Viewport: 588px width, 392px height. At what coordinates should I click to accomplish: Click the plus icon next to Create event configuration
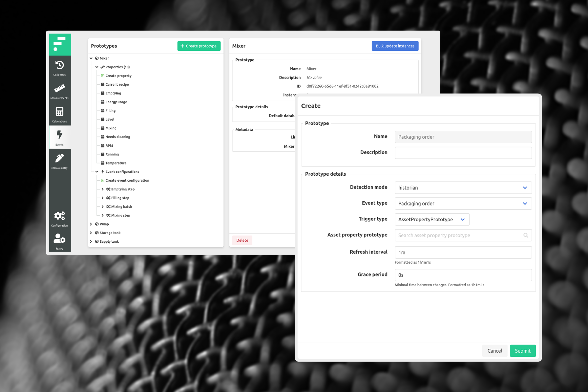pos(103,180)
